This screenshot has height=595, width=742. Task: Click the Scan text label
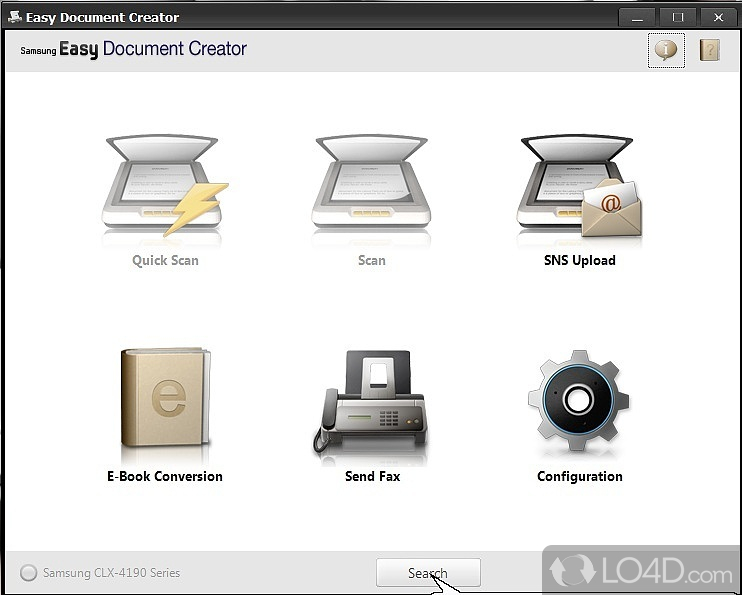click(x=371, y=260)
